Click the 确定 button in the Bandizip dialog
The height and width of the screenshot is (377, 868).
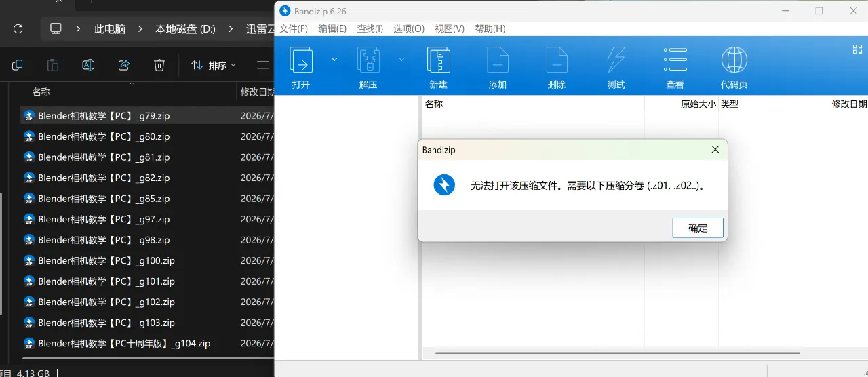click(x=698, y=228)
